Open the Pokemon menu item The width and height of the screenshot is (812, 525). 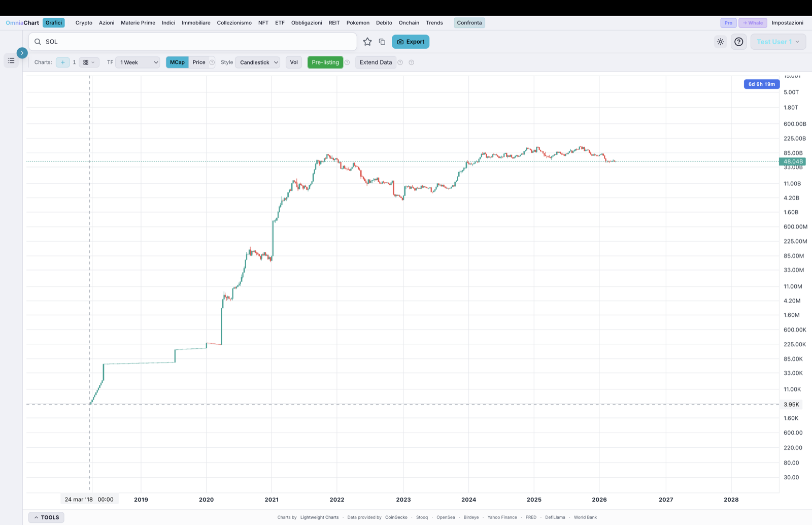coord(358,23)
